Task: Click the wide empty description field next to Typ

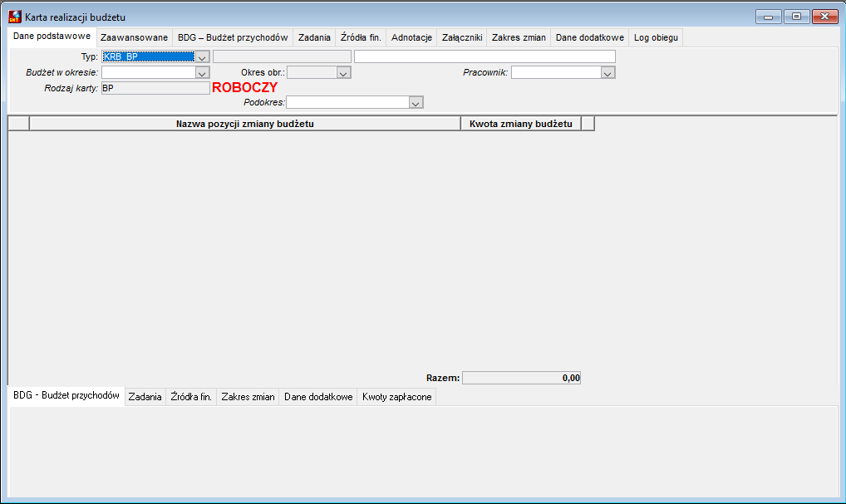Action: click(484, 56)
